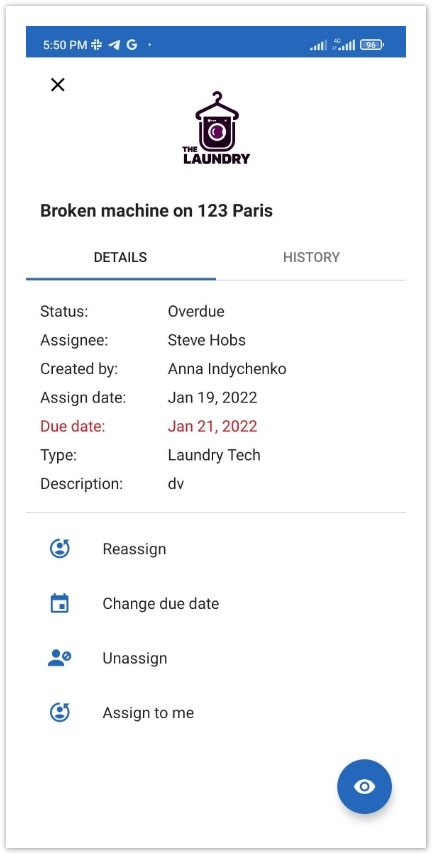
Task: Select the Details tab
Action: coord(120,257)
